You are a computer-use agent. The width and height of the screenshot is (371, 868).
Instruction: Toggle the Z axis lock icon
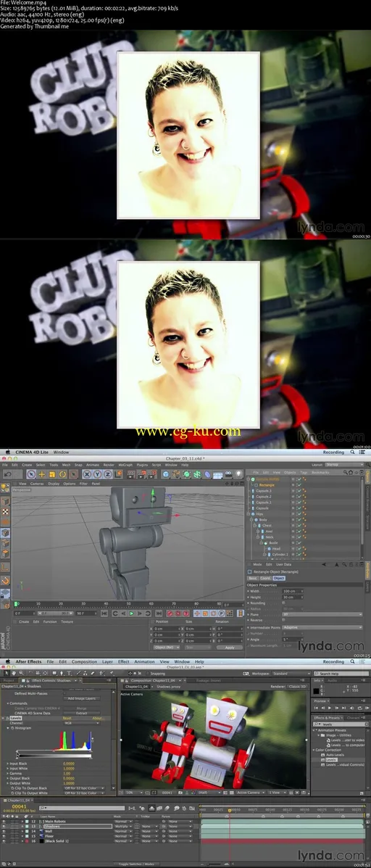click(x=107, y=474)
